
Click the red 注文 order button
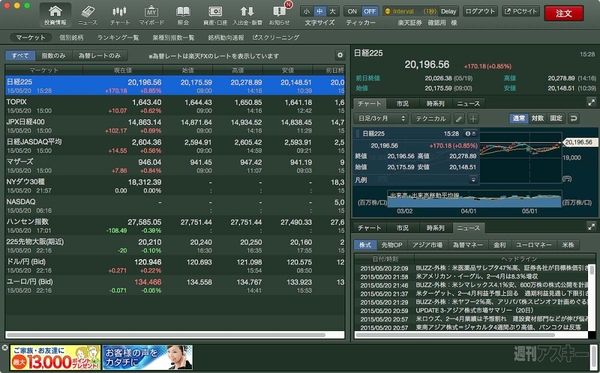point(564,13)
